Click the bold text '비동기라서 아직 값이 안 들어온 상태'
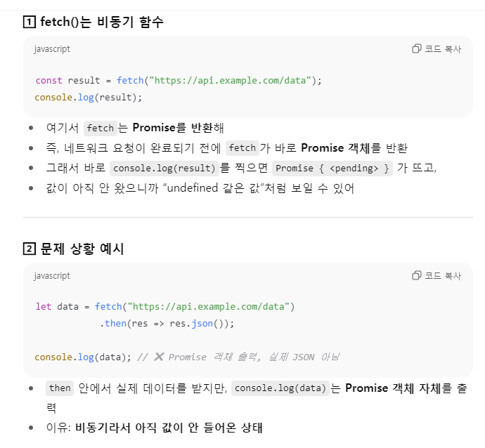Image resolution: width=485 pixels, height=448 pixels. click(x=169, y=428)
